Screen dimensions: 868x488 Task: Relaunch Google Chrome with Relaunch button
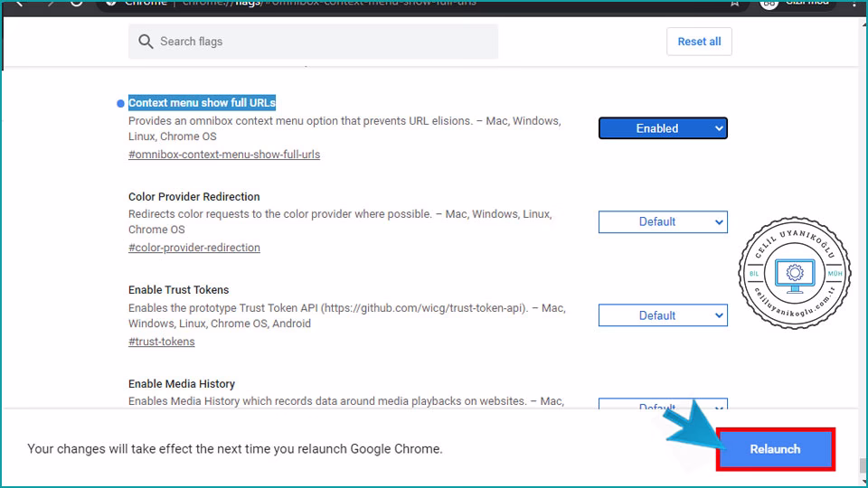(x=775, y=449)
